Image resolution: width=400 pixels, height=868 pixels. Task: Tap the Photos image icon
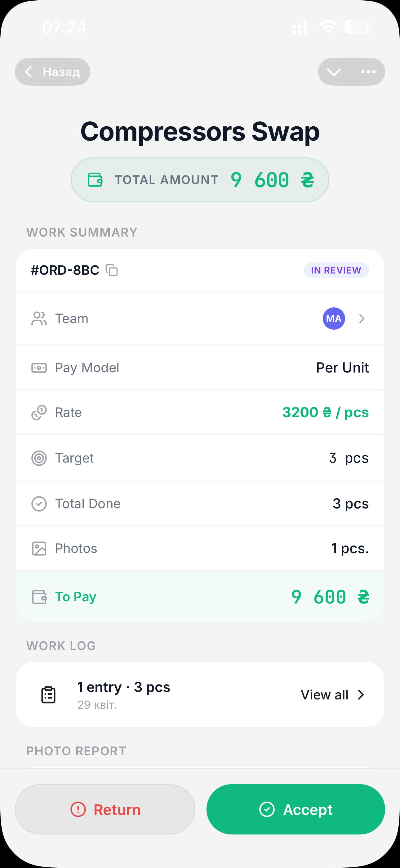point(39,549)
